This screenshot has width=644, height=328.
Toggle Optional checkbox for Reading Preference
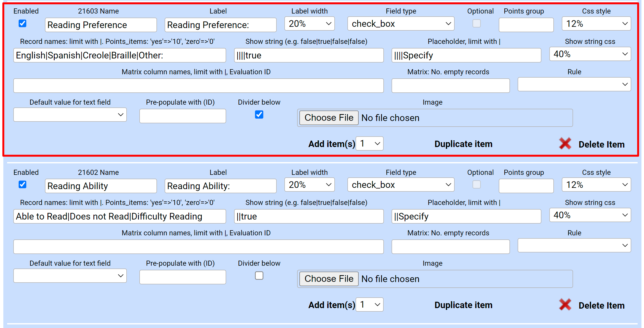coord(476,23)
